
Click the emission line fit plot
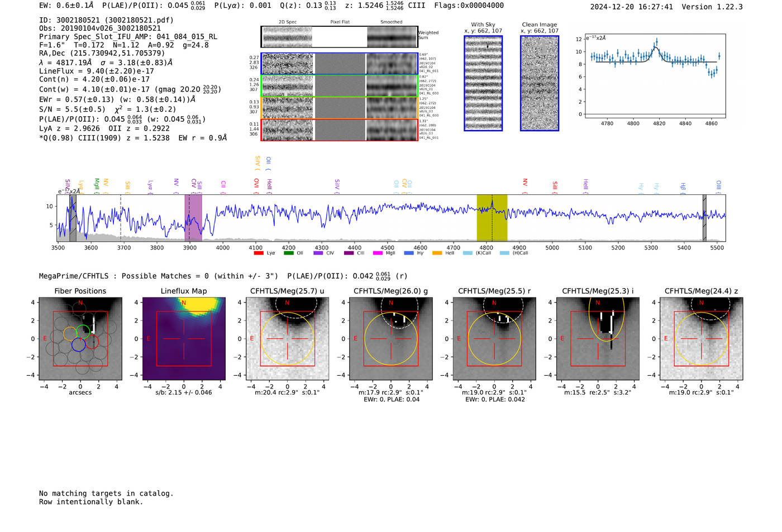pos(655,76)
